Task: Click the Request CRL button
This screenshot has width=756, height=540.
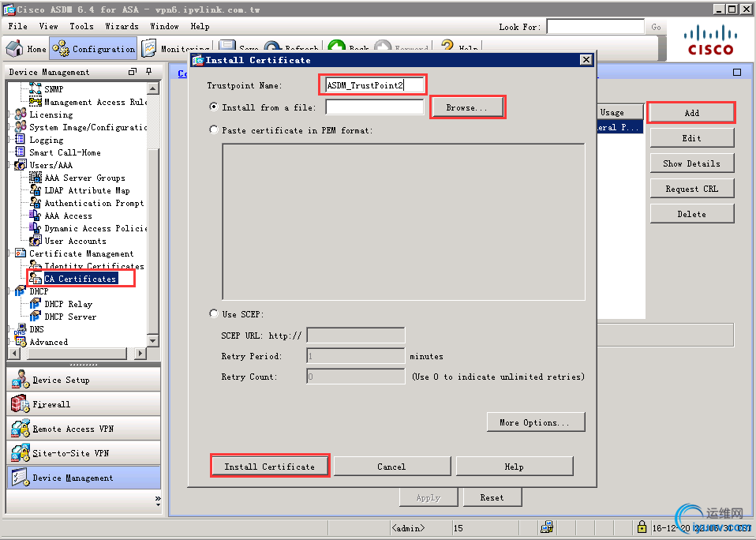Action: click(x=692, y=189)
